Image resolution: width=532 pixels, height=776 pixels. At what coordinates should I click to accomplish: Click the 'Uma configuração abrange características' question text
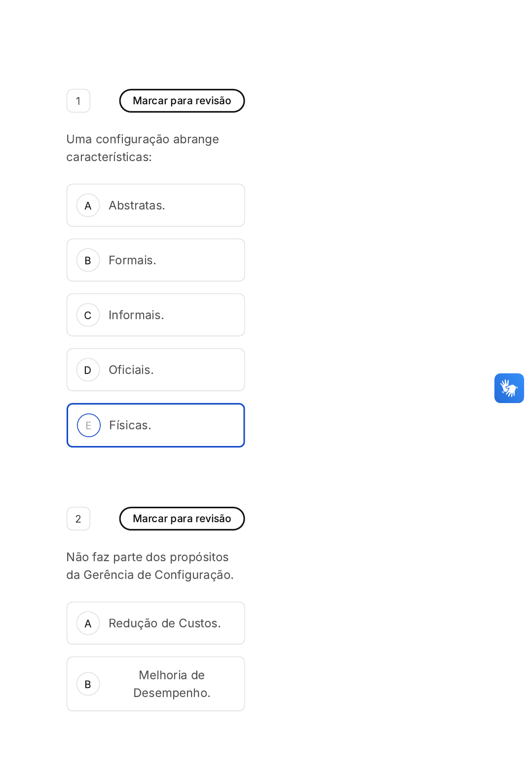143,148
